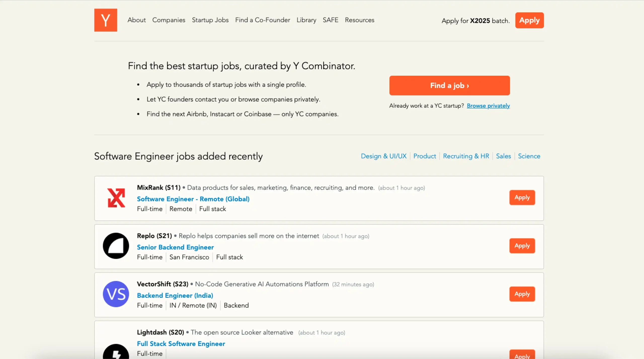The image size is (644, 359).
Task: Filter jobs by Science
Action: pyautogui.click(x=529, y=156)
